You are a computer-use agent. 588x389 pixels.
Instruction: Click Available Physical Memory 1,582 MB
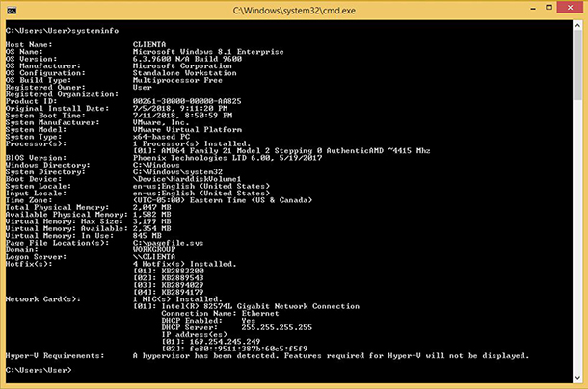[x=152, y=215]
